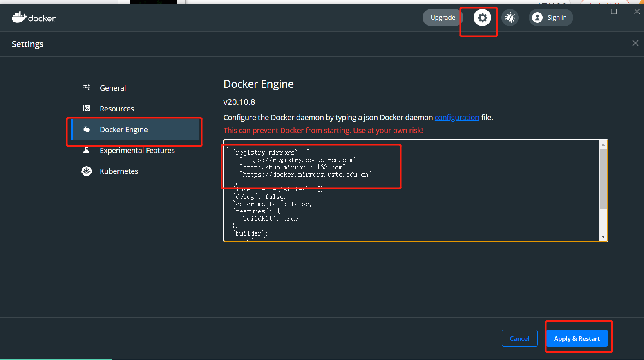Click inside the daemon JSON editor
Image resolution: width=644 pixels, height=360 pixels.
tap(411, 191)
